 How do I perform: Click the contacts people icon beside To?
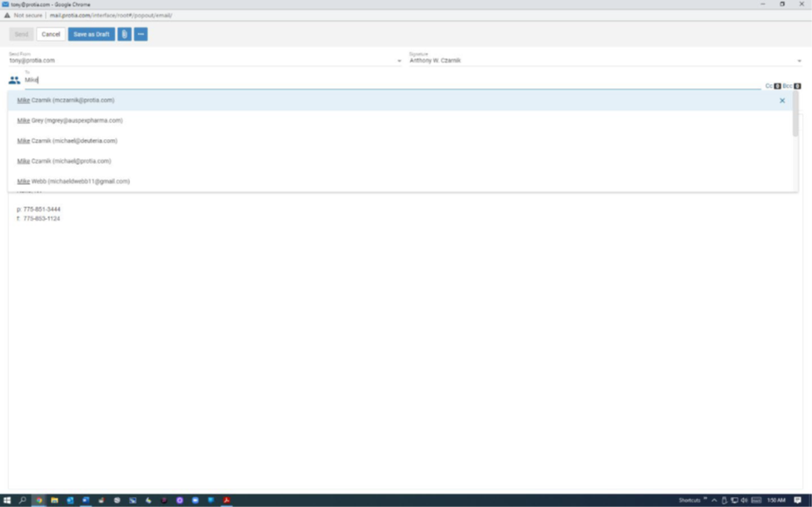pyautogui.click(x=14, y=81)
